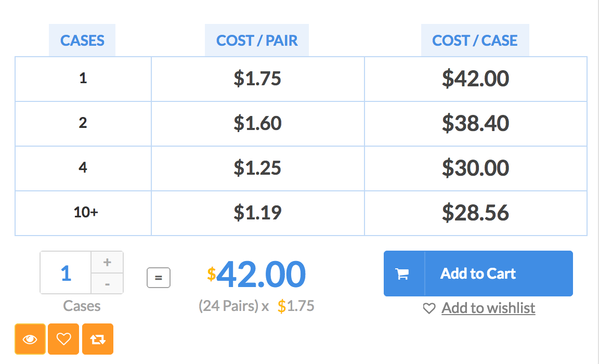Viewport: 599px width, 364px height.
Task: Click the heart icon beside Add to wishlist
Action: 429,308
